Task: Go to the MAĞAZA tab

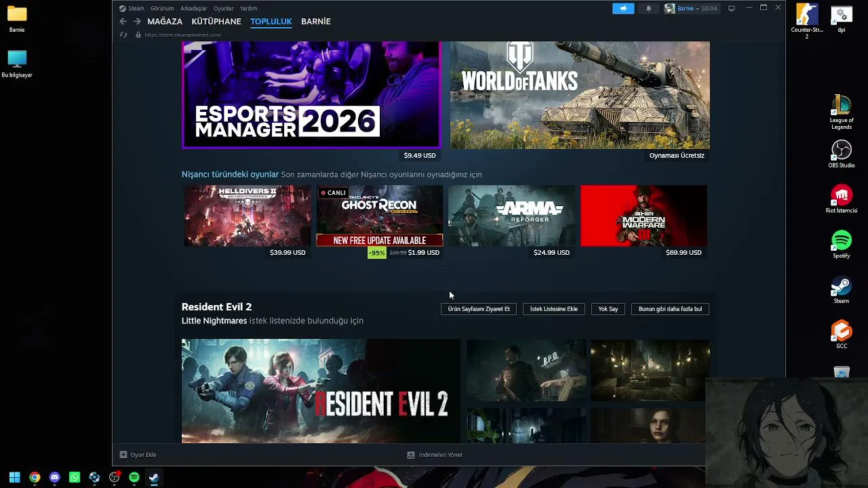Action: 165,22
